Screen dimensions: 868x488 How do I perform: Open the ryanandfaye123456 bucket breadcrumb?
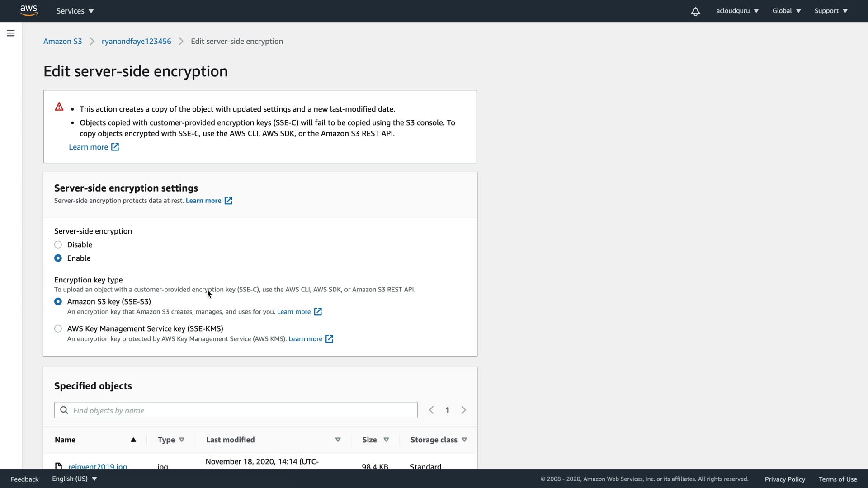pyautogui.click(x=136, y=41)
